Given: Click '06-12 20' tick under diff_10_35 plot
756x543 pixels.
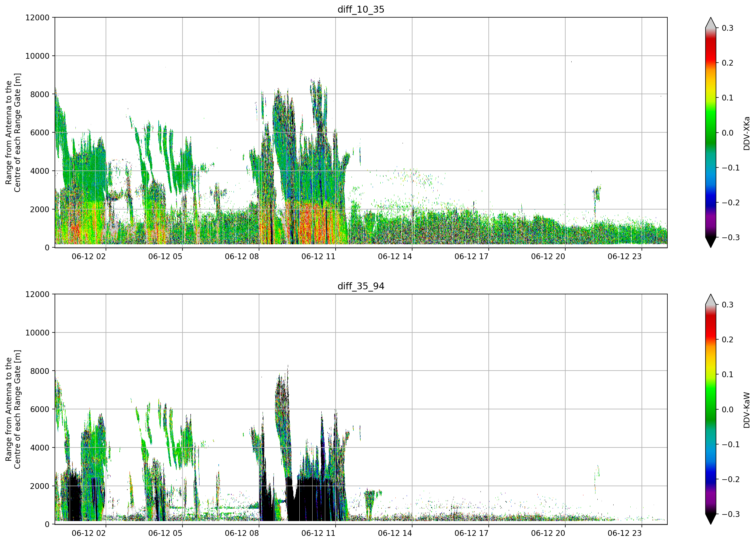Looking at the screenshot, I should tap(548, 256).
